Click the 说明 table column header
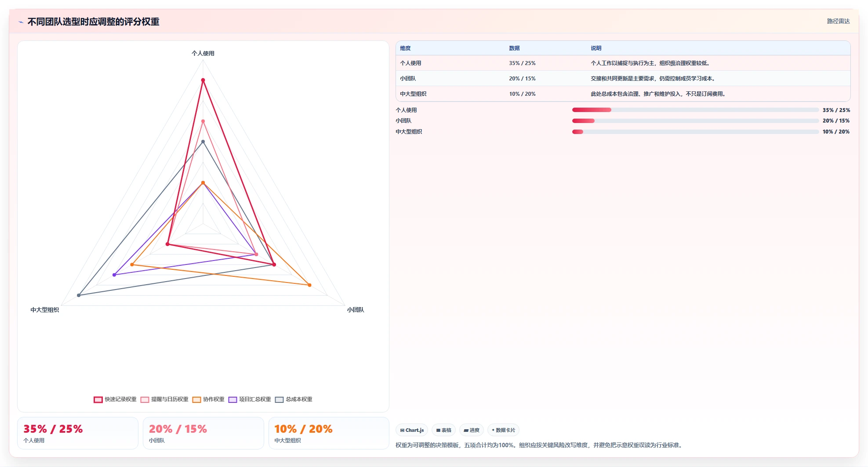 596,48
